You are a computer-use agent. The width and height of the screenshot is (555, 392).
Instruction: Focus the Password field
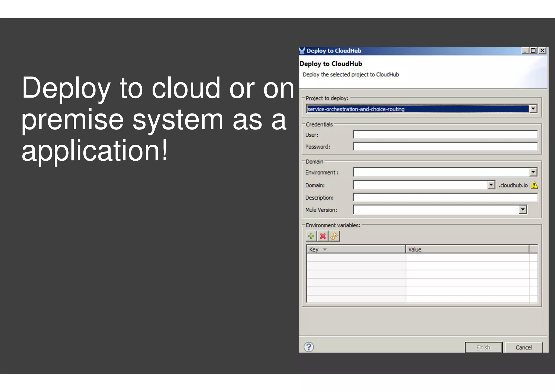[445, 147]
